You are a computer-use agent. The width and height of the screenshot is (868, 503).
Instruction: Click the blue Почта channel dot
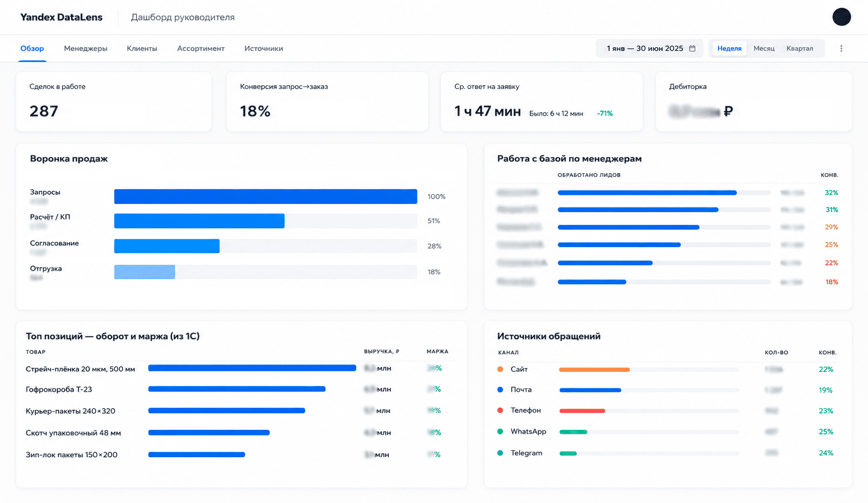point(500,390)
